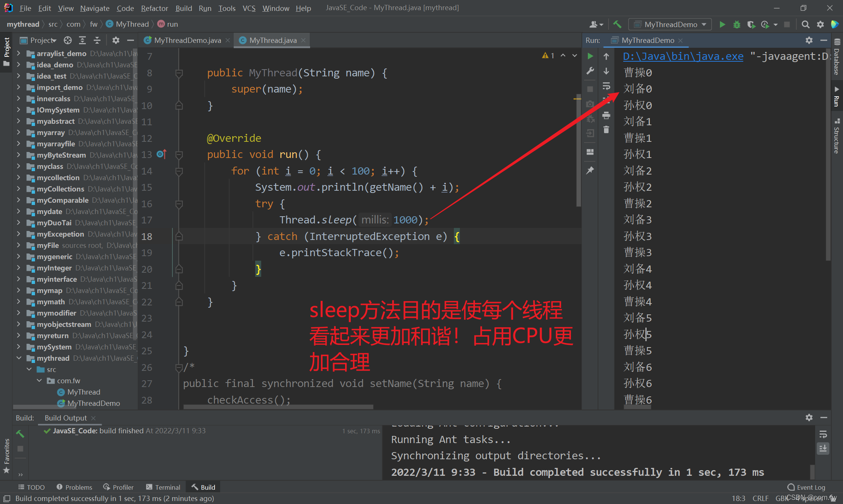The height and width of the screenshot is (504, 843).
Task: Click the Build project hammer icon
Action: click(617, 24)
